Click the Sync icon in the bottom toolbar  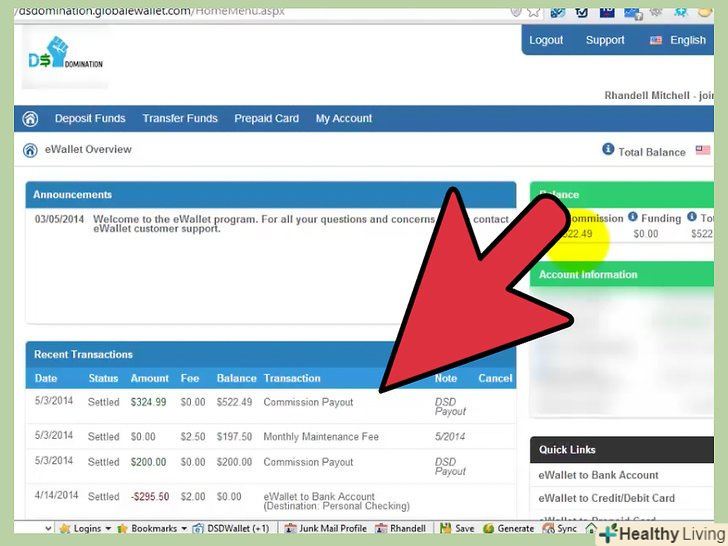[x=549, y=528]
